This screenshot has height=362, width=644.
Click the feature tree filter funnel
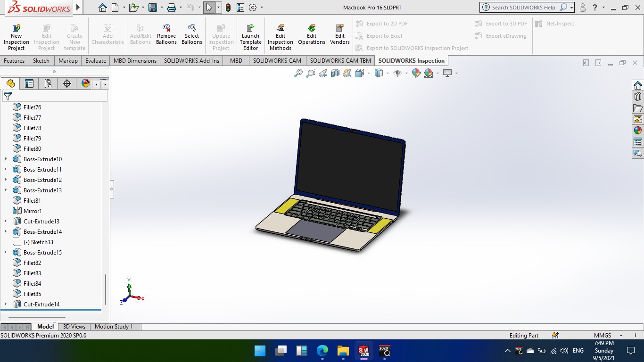[x=8, y=96]
